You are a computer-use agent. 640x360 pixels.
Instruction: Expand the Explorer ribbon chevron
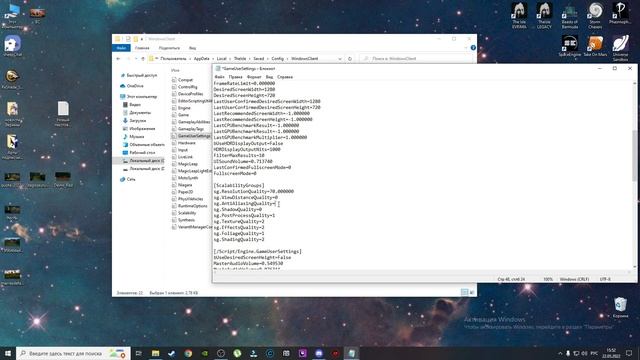[466, 48]
